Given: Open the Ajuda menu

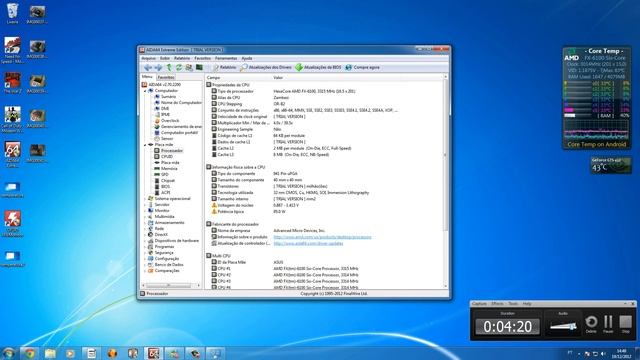Looking at the screenshot, I should point(247,58).
